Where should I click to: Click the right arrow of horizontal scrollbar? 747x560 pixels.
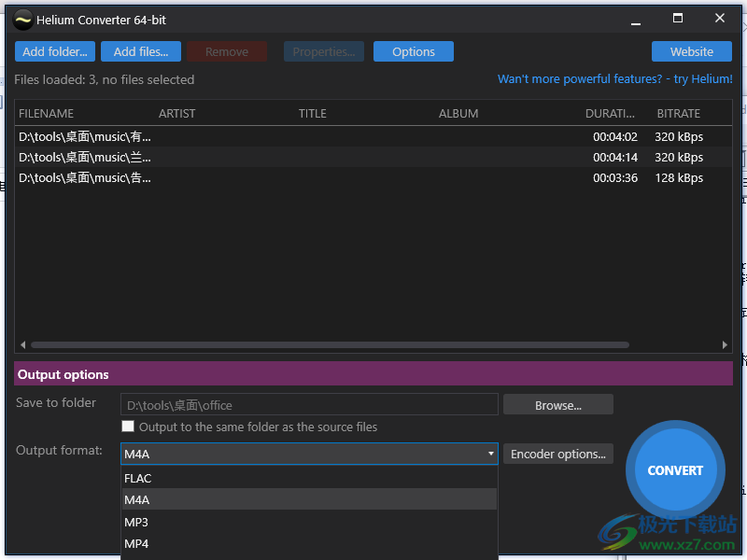725,344
